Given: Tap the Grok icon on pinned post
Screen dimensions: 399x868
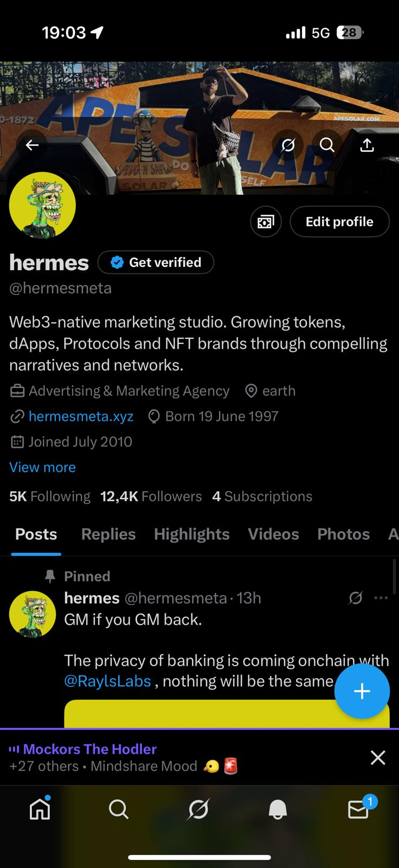Looking at the screenshot, I should [x=356, y=598].
